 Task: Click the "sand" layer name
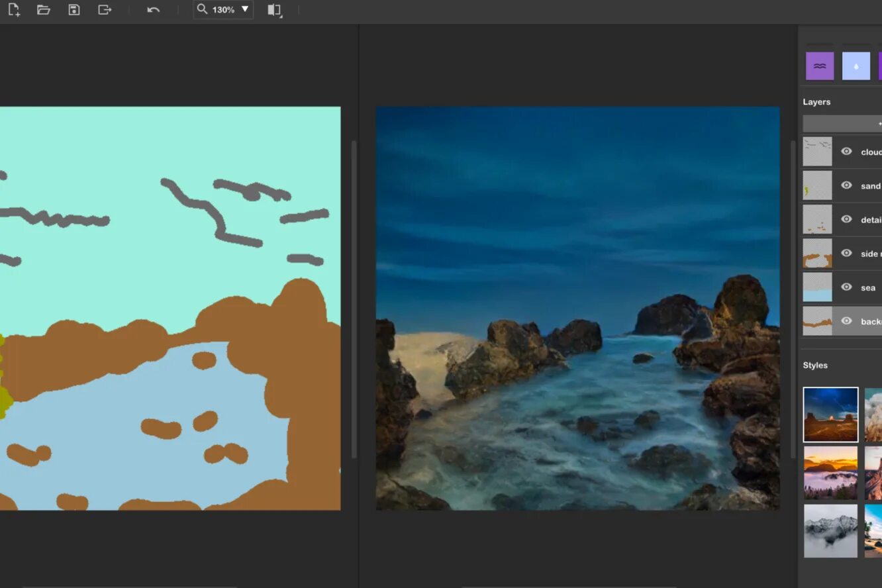871,186
